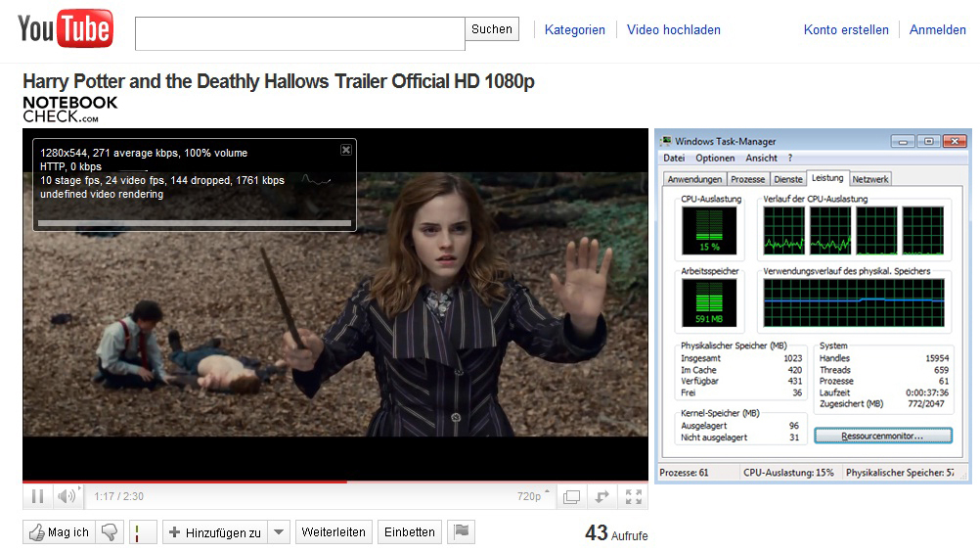980x552 pixels.
Task: Switch to the Prozesse tab in Task-Manager
Action: [748, 179]
